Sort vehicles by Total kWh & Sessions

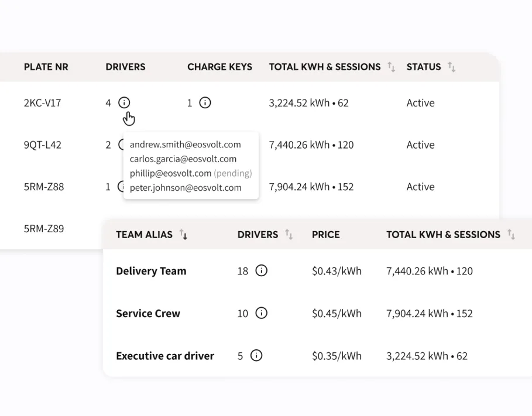pyautogui.click(x=391, y=67)
